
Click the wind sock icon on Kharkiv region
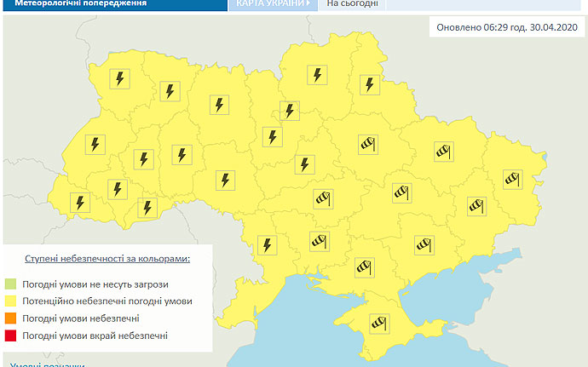pos(444,152)
